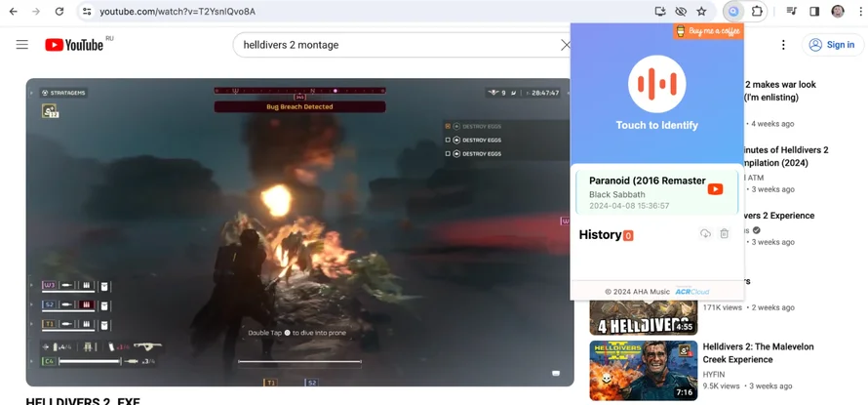Open the media control icon in toolbar
868x405 pixels.
pyautogui.click(x=792, y=11)
